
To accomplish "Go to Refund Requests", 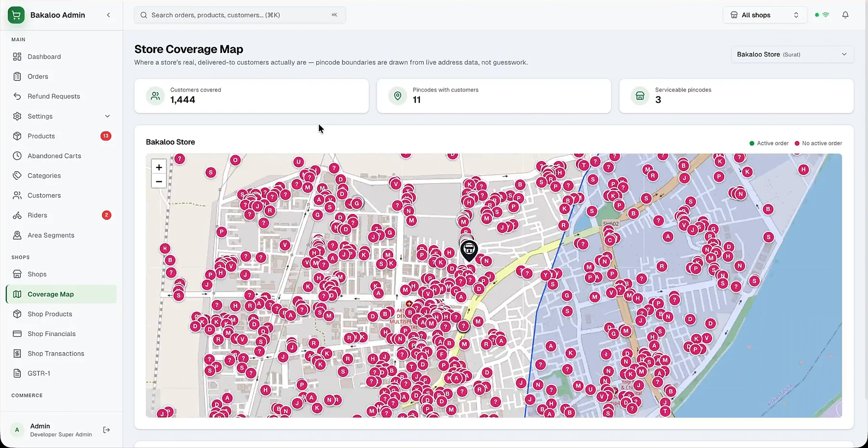I will click(61, 96).
